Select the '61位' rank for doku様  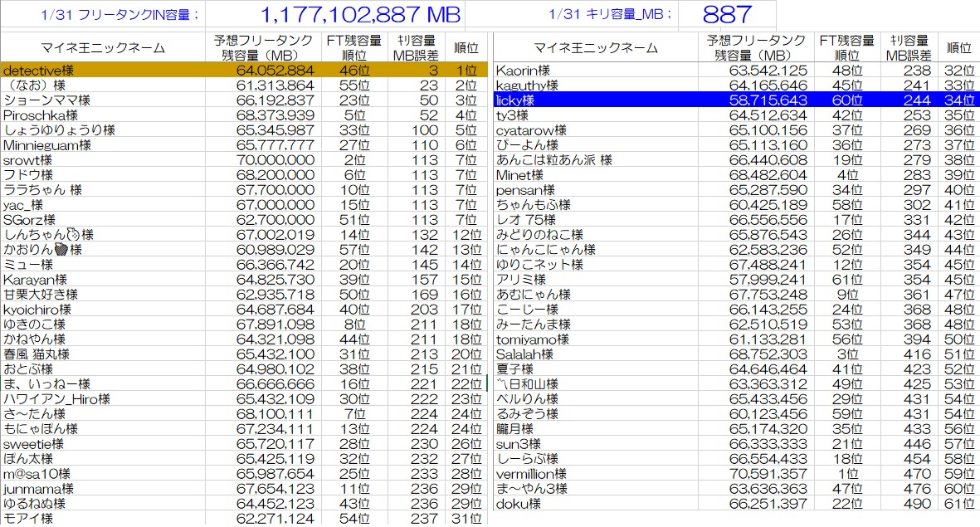pos(958,504)
